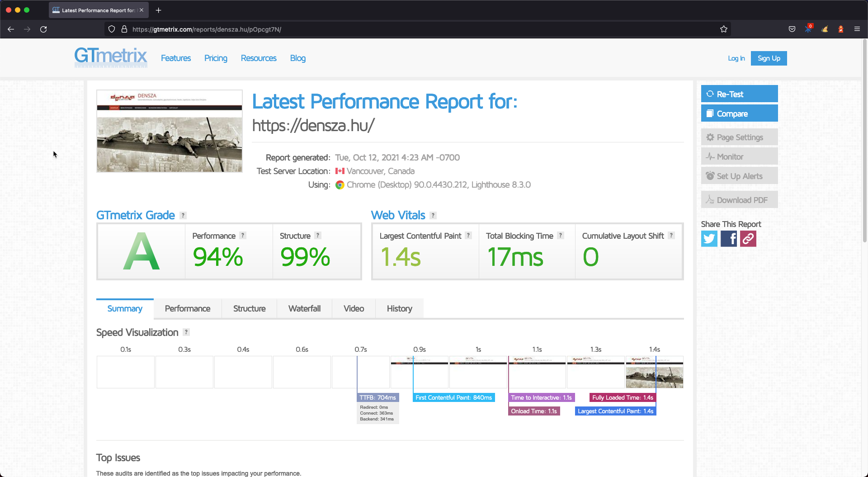Viewport: 868px width, 477px height.
Task: Click the GTmetrix Grade help question mark
Action: click(x=183, y=216)
